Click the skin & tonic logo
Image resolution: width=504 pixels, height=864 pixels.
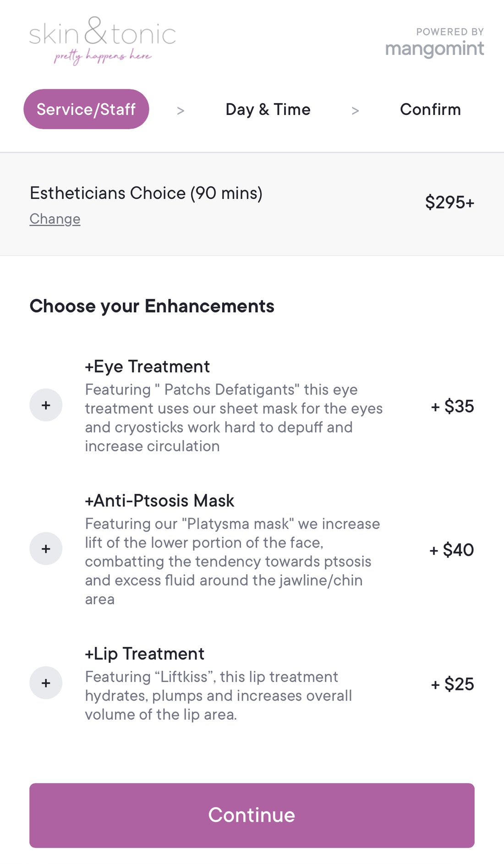102,40
